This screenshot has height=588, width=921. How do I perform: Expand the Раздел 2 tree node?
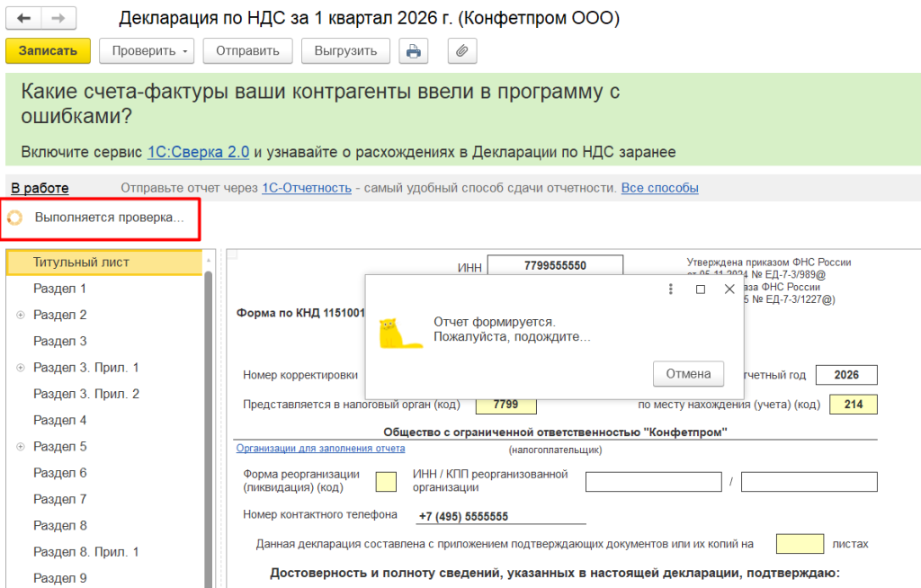pyautogui.click(x=20, y=316)
